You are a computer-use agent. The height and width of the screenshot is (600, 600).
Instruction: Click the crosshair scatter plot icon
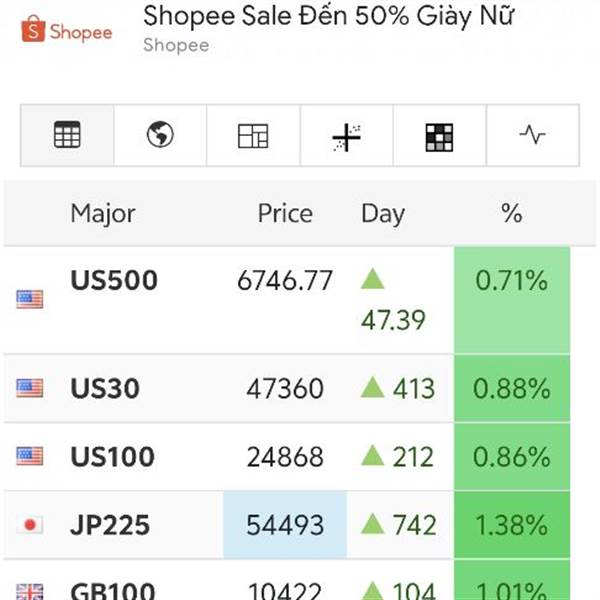pos(346,136)
